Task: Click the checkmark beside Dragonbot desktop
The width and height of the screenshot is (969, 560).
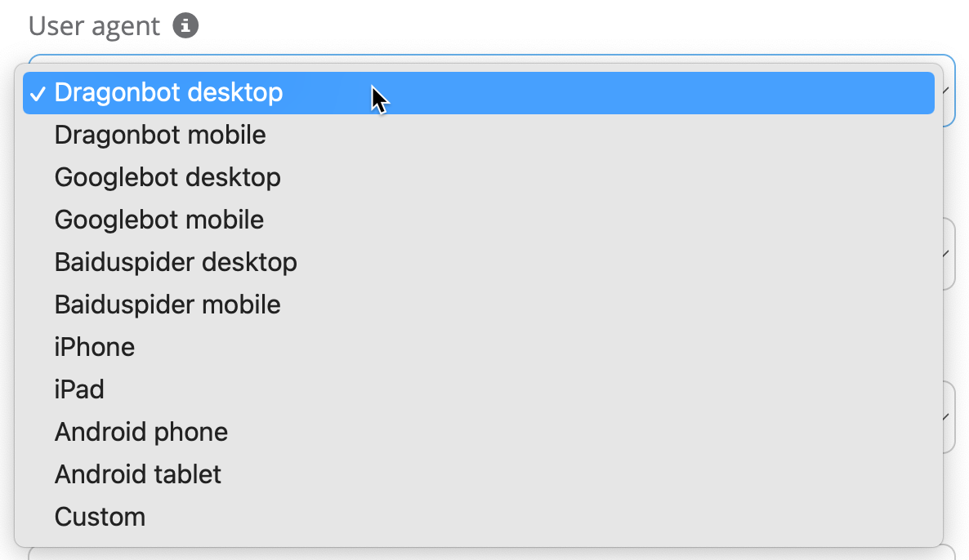Action: 38,93
